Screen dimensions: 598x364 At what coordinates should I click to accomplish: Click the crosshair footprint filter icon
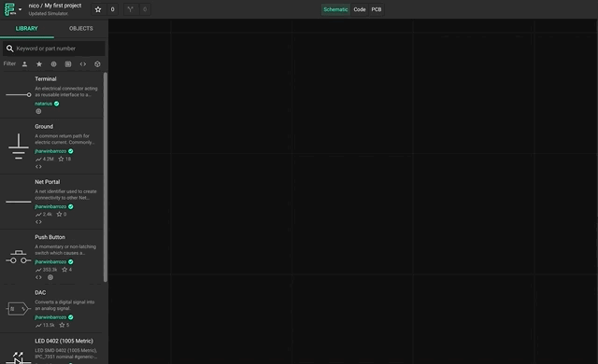53,64
